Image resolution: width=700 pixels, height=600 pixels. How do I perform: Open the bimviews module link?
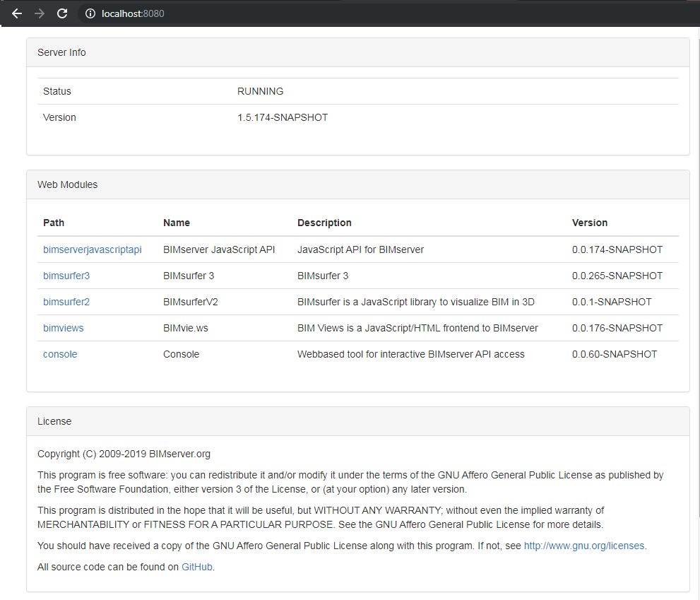point(63,328)
